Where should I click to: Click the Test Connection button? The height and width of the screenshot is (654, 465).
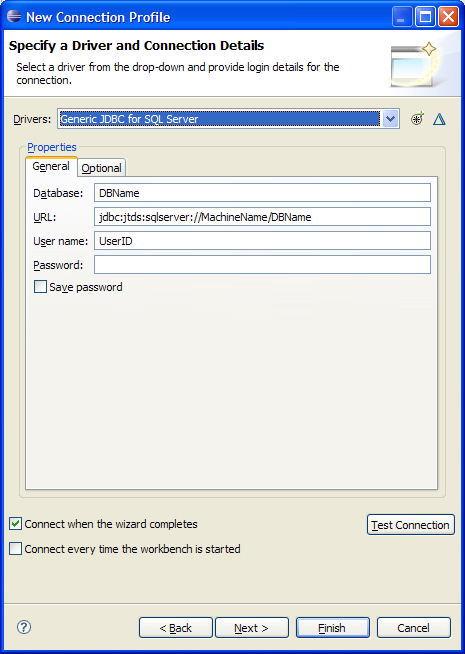410,525
